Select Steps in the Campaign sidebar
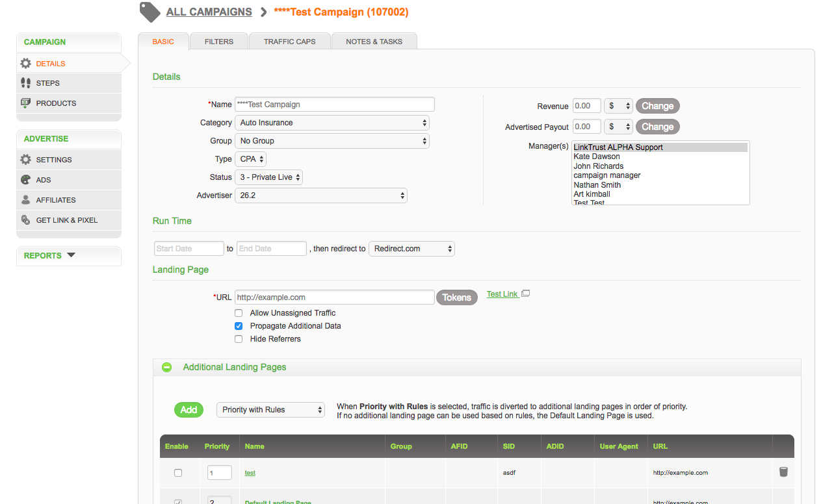 [x=69, y=83]
